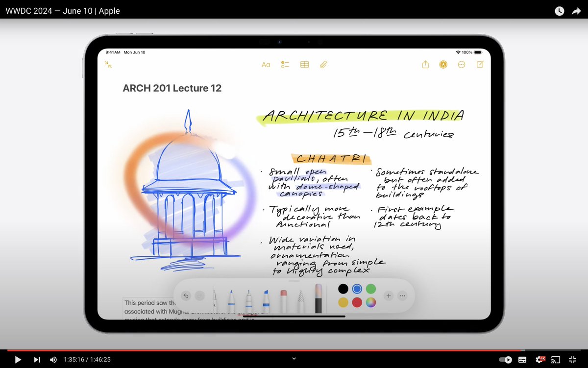Open the tool palette ellipsis menu
588x368 pixels.
[x=402, y=295]
